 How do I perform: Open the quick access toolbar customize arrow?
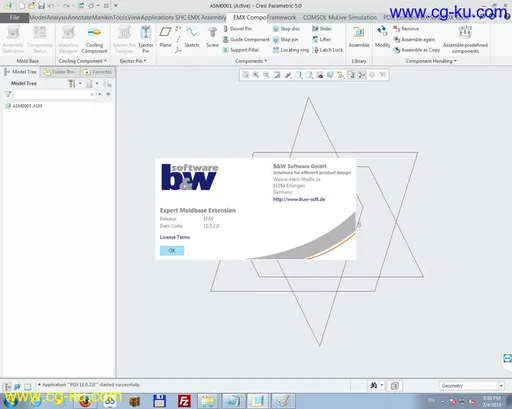click(x=116, y=6)
